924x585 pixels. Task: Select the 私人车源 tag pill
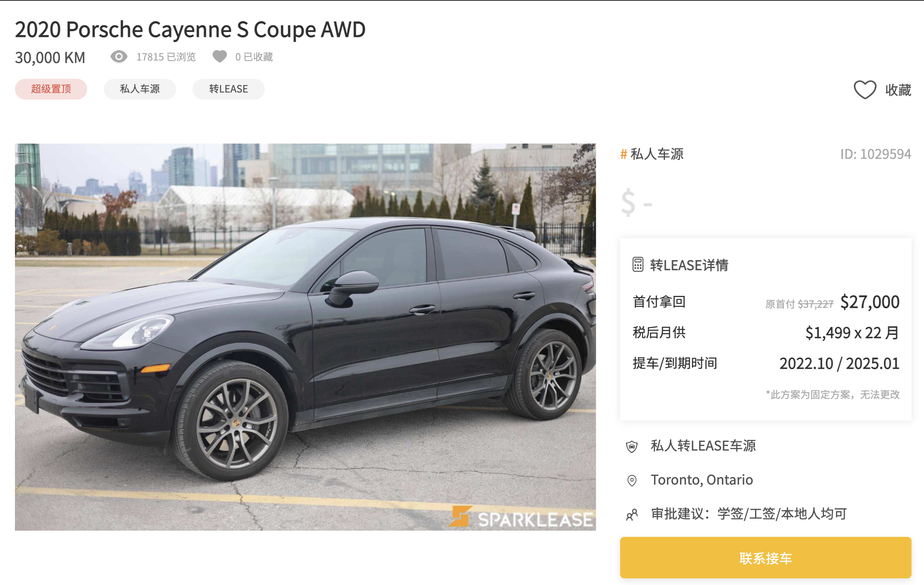tap(140, 89)
